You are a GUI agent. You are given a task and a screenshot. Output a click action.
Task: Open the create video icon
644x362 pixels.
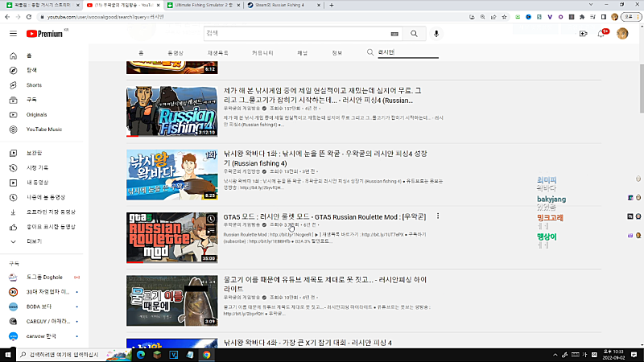[x=583, y=34]
